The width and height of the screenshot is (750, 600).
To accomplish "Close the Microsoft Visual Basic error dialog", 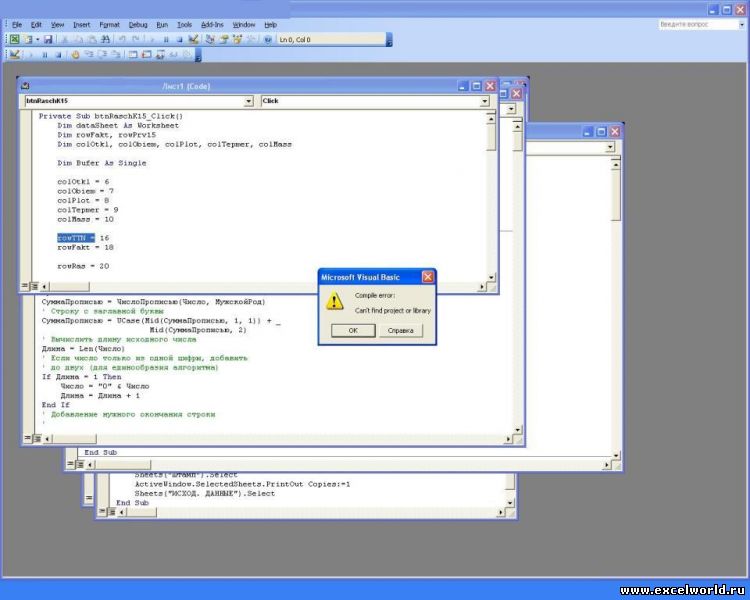I will (428, 276).
